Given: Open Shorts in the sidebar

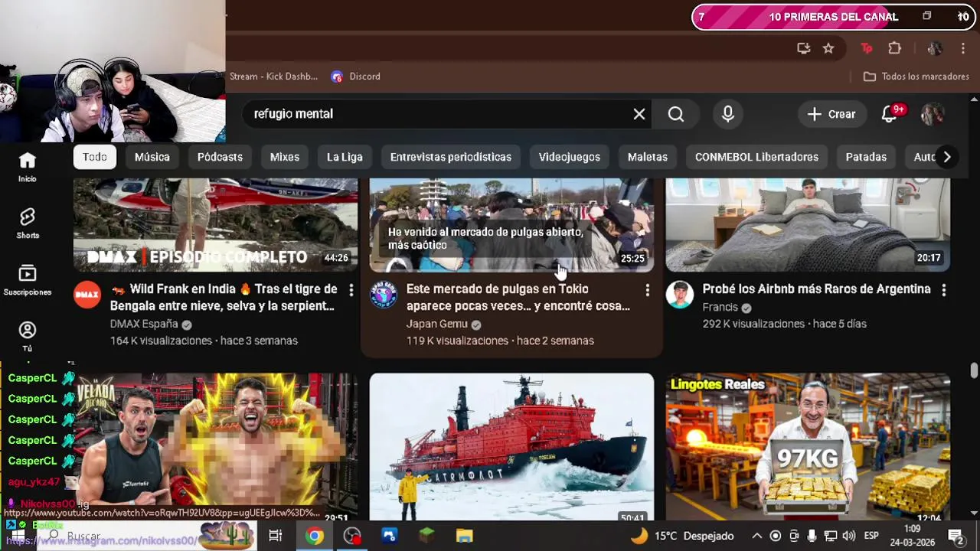Looking at the screenshot, I should click(28, 223).
